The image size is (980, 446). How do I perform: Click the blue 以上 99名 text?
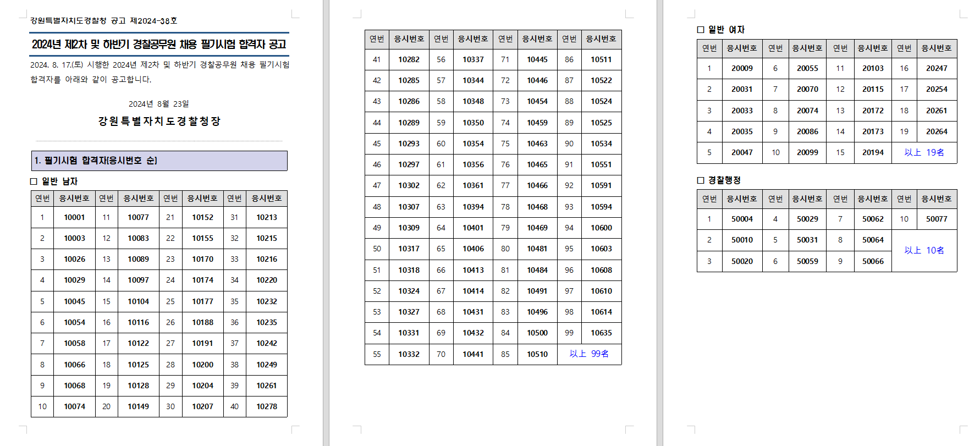coord(589,354)
